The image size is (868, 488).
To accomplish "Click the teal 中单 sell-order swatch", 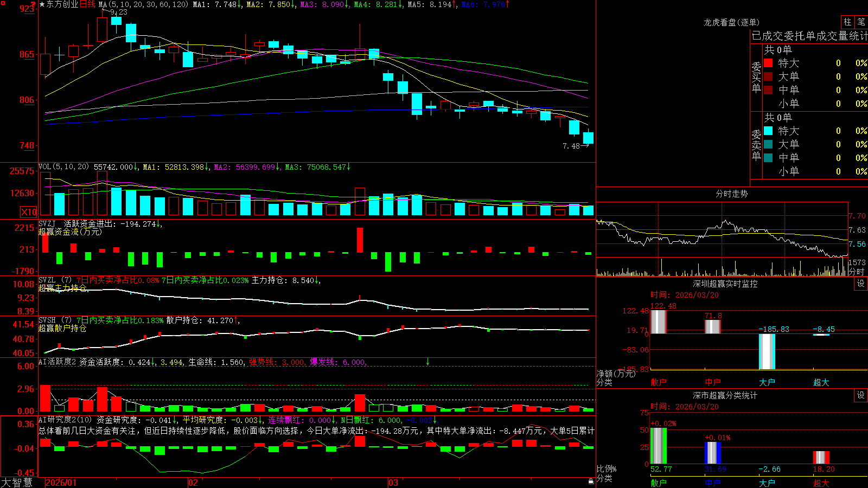I will pos(768,158).
